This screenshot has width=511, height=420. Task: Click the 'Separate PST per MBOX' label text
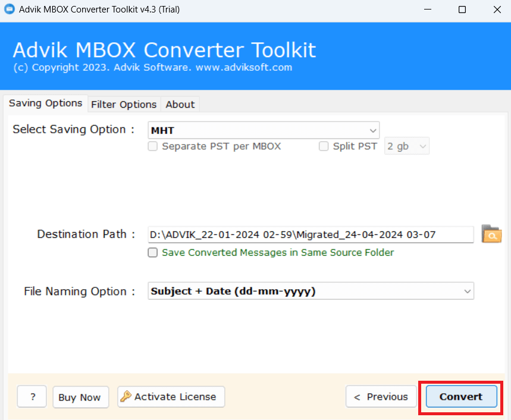[x=222, y=146]
